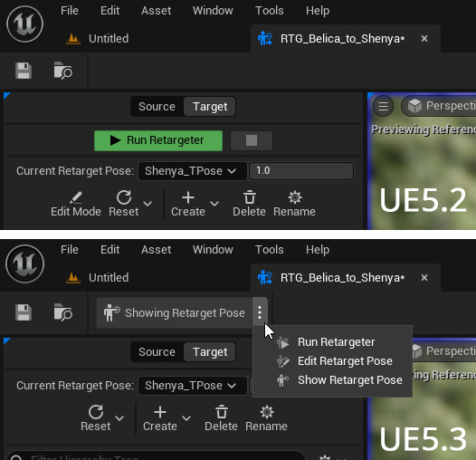Expand the arrow beside upper Reset
The height and width of the screenshot is (460, 476).
148,204
